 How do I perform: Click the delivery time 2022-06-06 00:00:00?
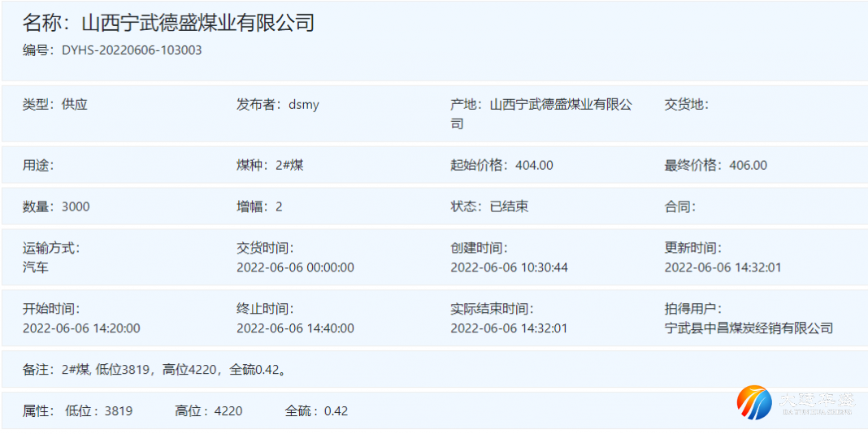(295, 267)
